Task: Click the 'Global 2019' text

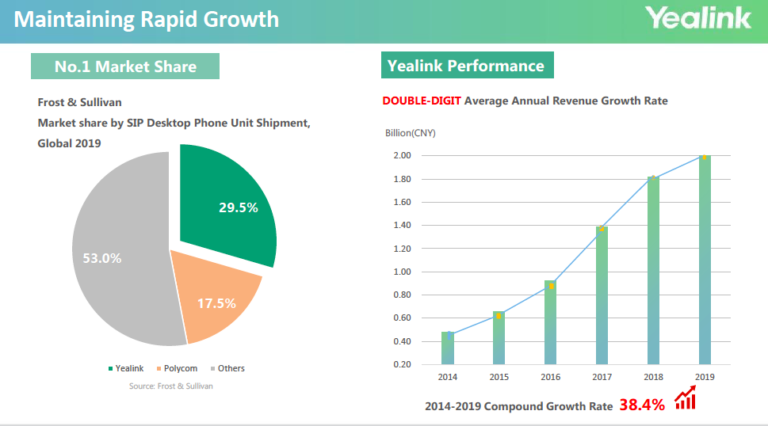Action: click(x=69, y=143)
